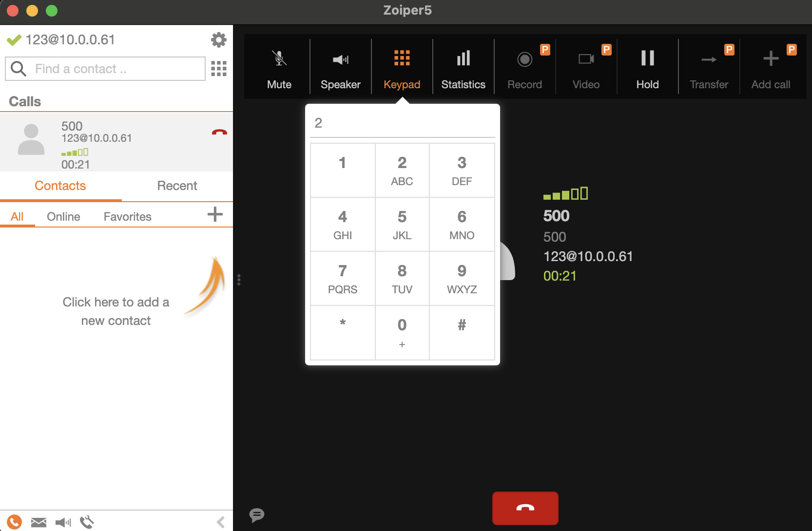Add new contact with plus icon
Viewport: 812px width, 531px height.
coord(215,214)
